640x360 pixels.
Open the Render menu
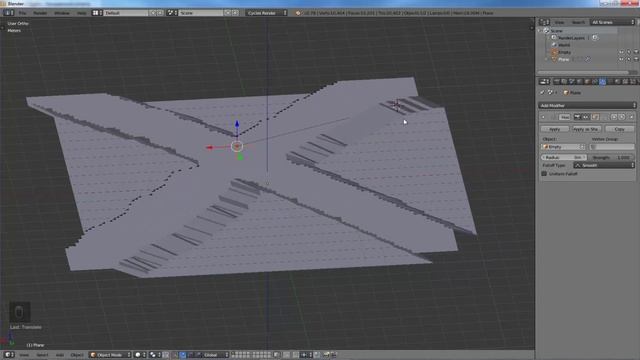[40, 13]
